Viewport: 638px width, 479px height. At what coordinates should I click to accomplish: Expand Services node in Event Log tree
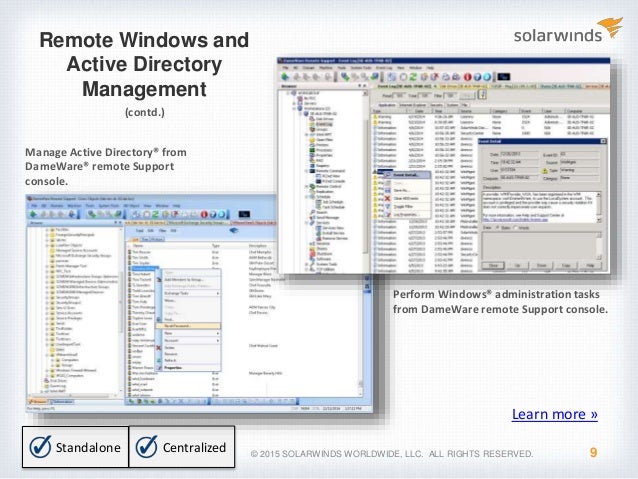307,223
